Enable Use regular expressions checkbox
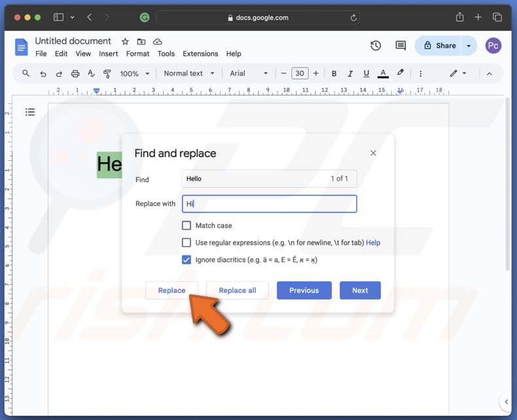The width and height of the screenshot is (517, 420). coord(187,243)
